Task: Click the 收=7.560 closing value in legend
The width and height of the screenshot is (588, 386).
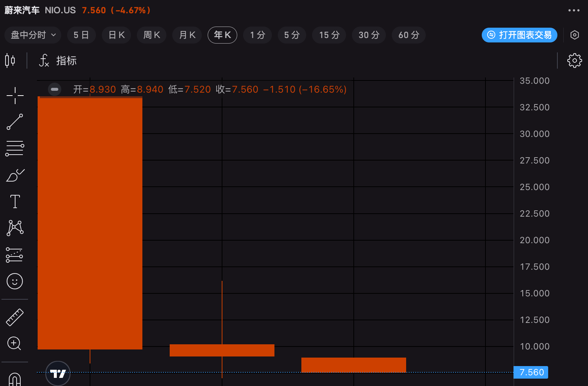Action: pos(237,89)
